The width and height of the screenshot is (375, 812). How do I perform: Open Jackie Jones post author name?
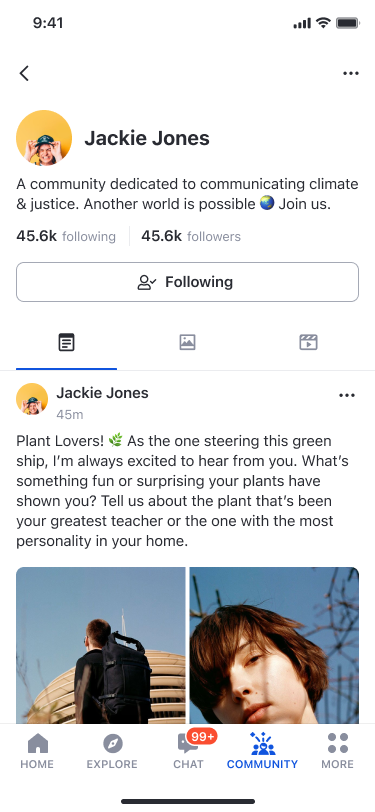103,393
